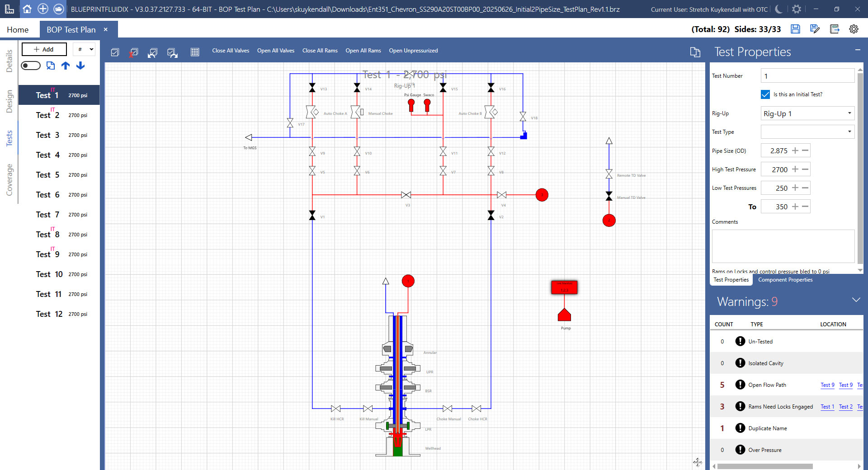Increase the High Test Pressure with plus

[x=795, y=169]
